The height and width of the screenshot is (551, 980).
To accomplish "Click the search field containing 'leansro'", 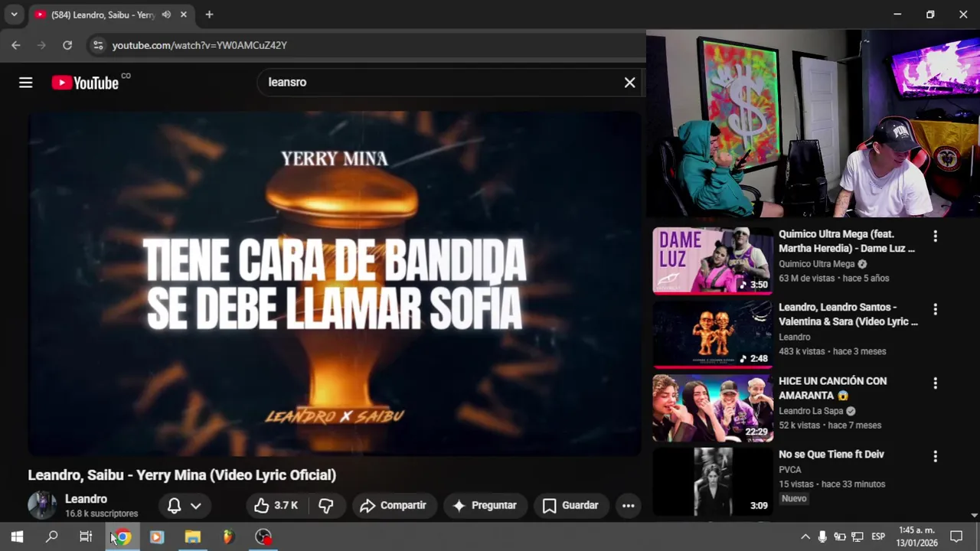I will pos(440,83).
